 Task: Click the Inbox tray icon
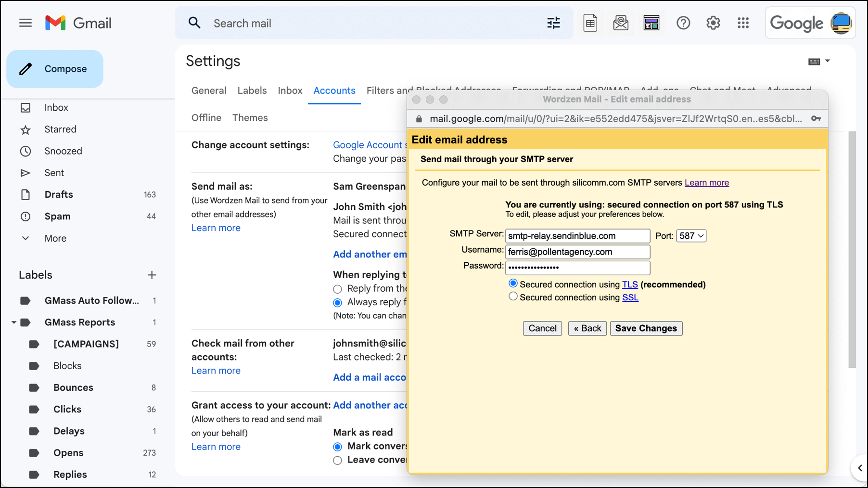(x=26, y=108)
